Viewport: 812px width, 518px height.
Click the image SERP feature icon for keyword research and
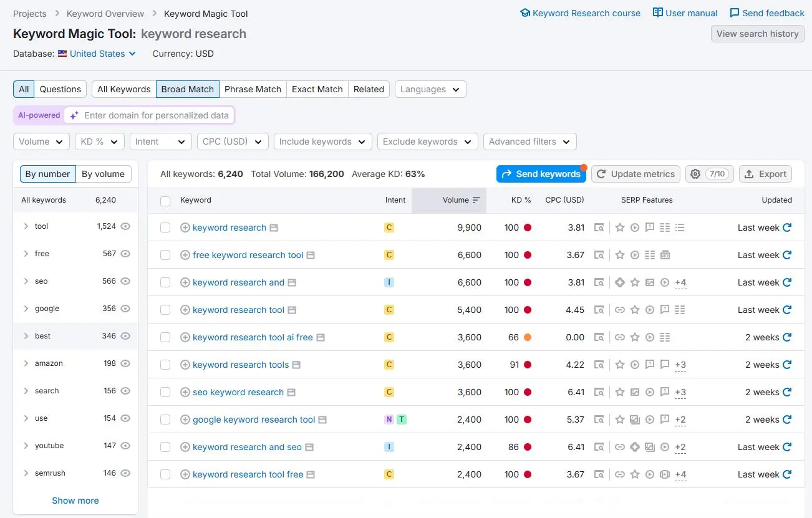click(x=650, y=282)
